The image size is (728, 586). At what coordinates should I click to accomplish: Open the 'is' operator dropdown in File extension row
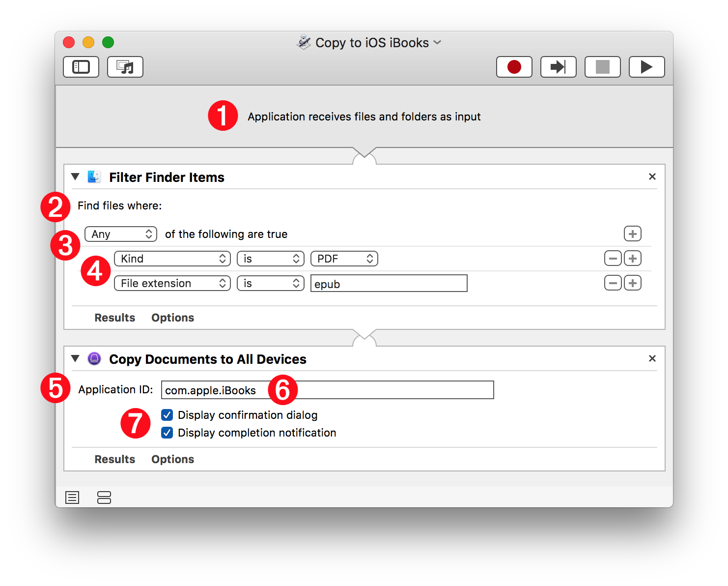click(271, 283)
